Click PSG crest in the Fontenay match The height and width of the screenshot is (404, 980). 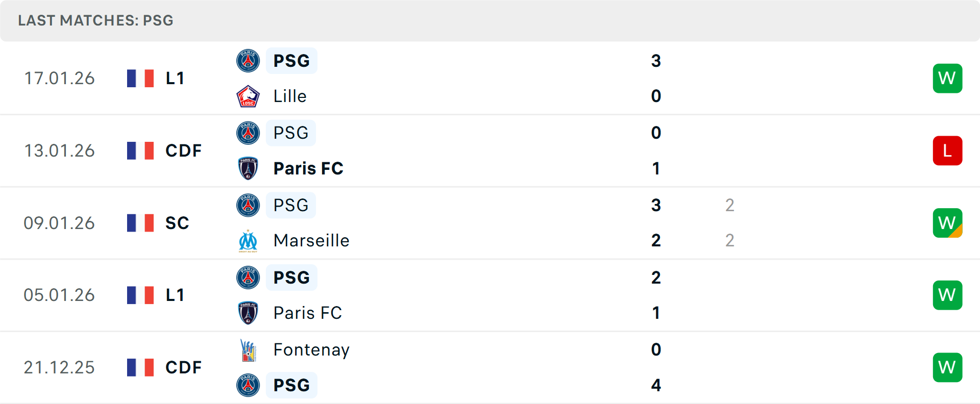tap(248, 385)
